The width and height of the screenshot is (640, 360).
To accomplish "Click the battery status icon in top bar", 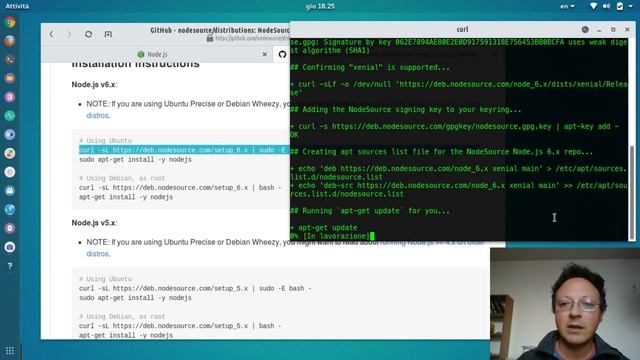I will (620, 6).
